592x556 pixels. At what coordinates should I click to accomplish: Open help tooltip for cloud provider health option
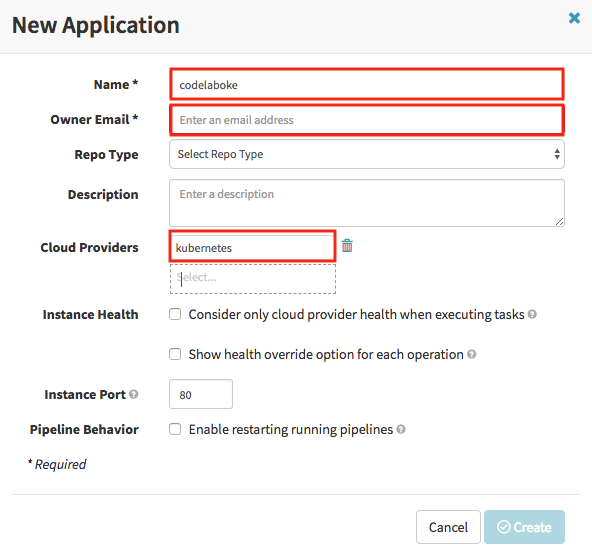pos(532,314)
